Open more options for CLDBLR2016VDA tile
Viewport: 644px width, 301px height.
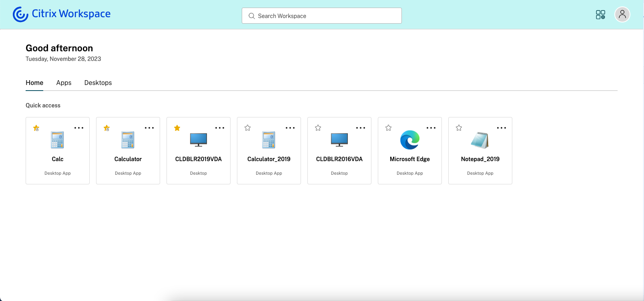[361, 128]
